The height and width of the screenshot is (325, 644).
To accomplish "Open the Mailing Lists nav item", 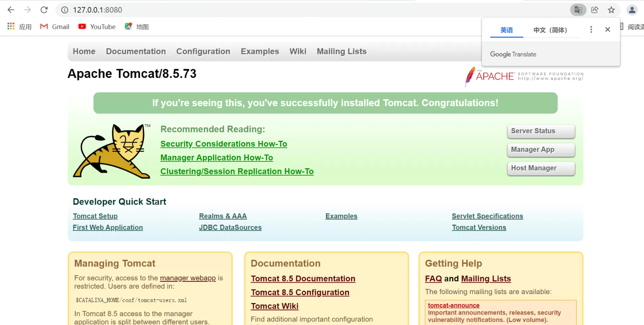I will click(x=342, y=51).
